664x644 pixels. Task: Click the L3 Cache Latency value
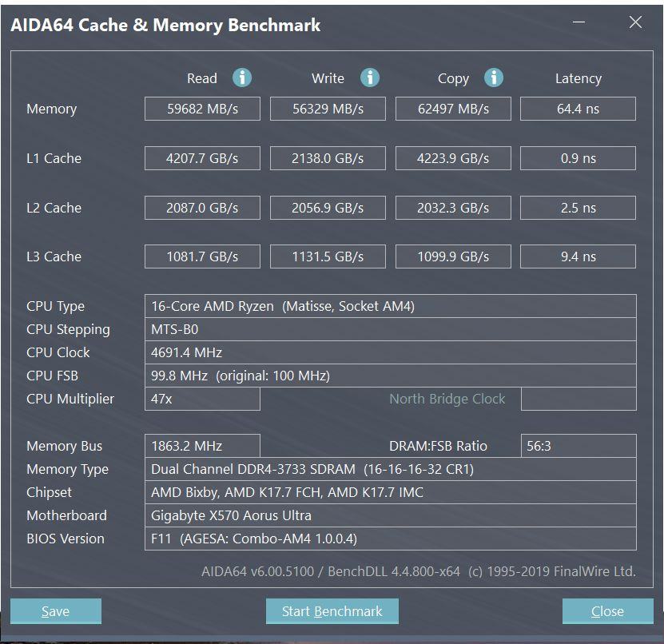[x=578, y=256]
